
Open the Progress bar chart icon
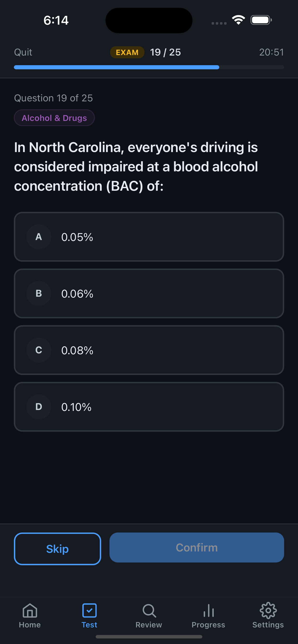coord(208,610)
